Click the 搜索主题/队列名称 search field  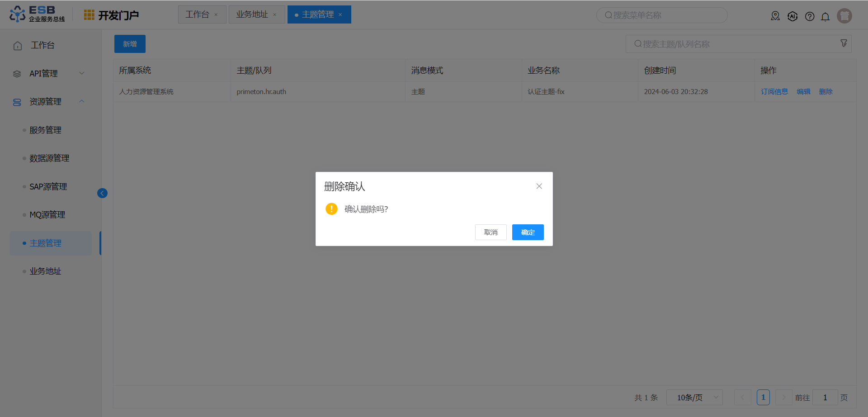coord(732,44)
